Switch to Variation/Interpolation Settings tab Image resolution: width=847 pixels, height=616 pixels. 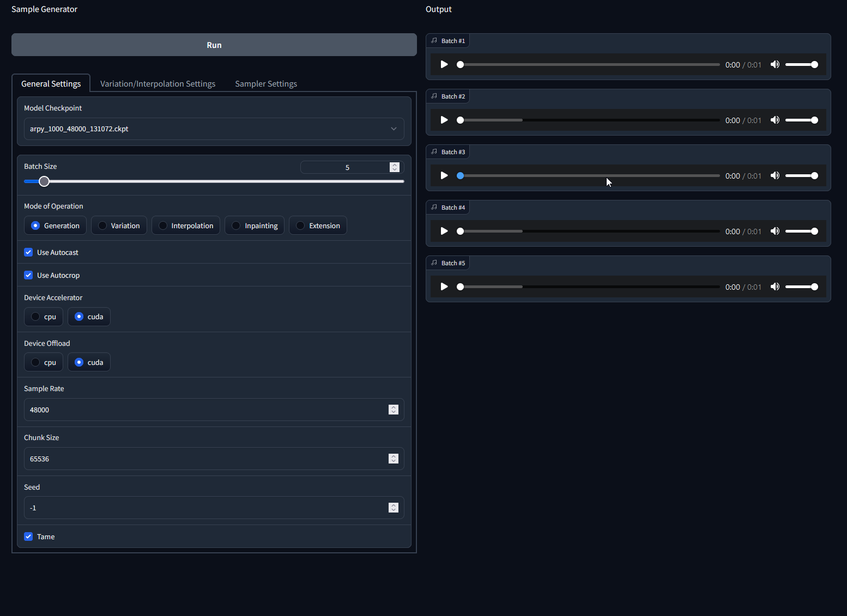click(158, 83)
